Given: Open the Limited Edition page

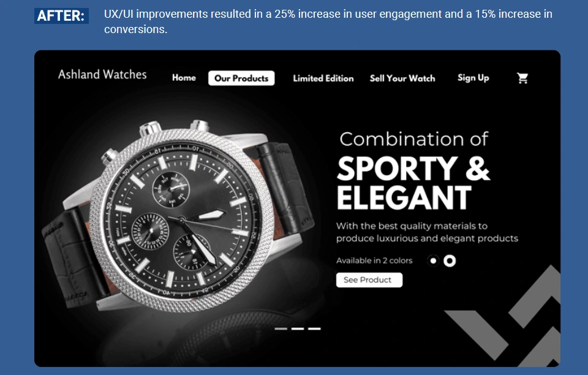Looking at the screenshot, I should click(x=323, y=78).
